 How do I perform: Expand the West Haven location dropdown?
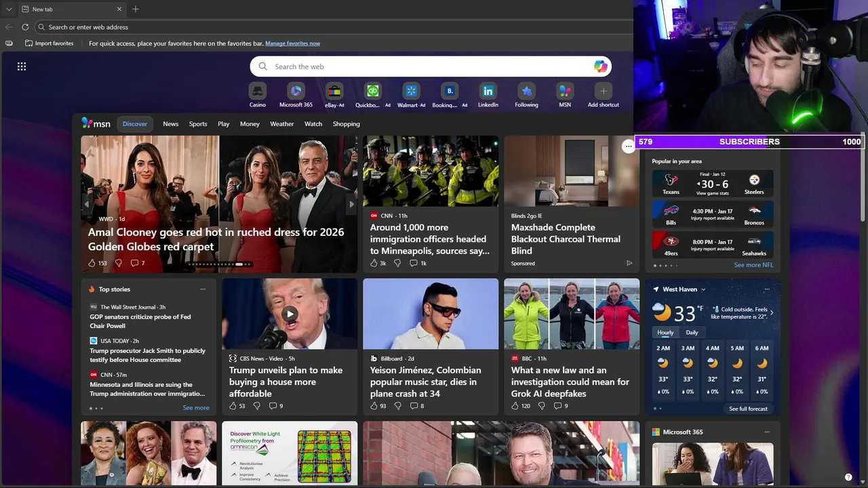703,289
